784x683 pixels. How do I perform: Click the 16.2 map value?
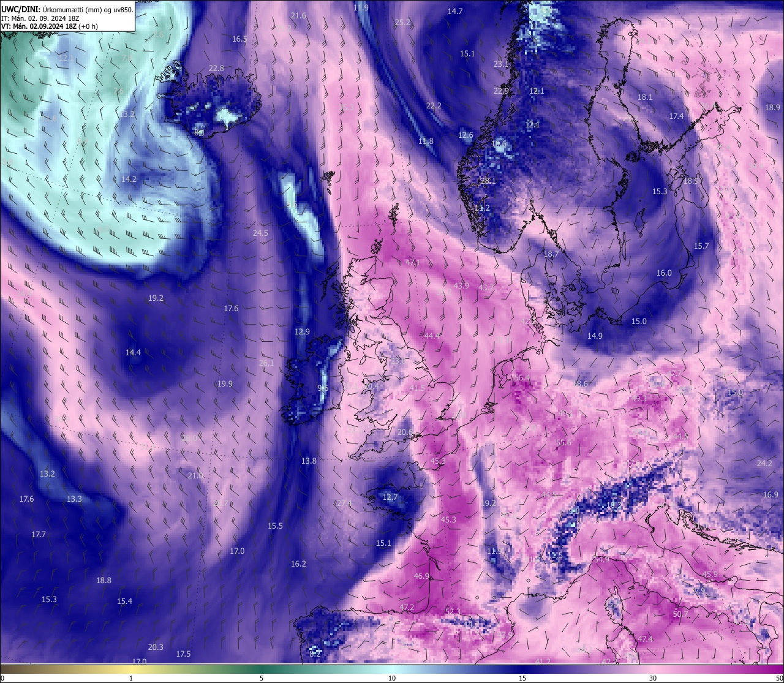point(298,564)
